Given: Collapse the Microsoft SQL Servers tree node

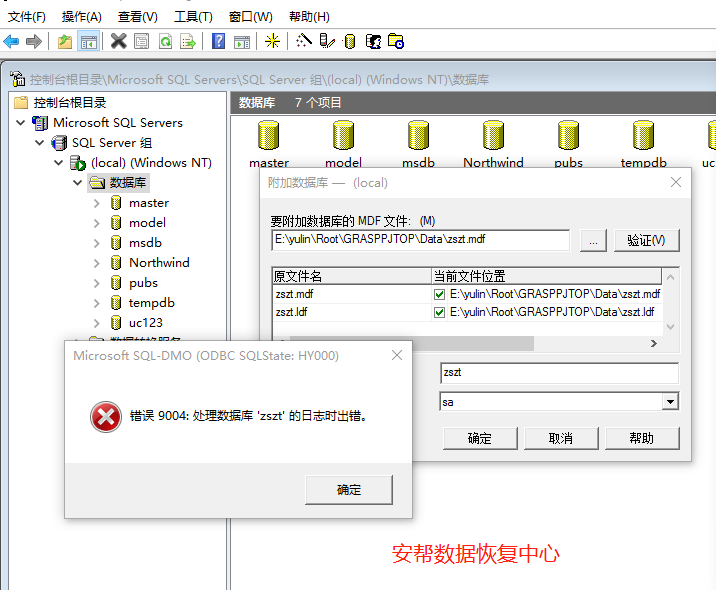Looking at the screenshot, I should (21, 122).
